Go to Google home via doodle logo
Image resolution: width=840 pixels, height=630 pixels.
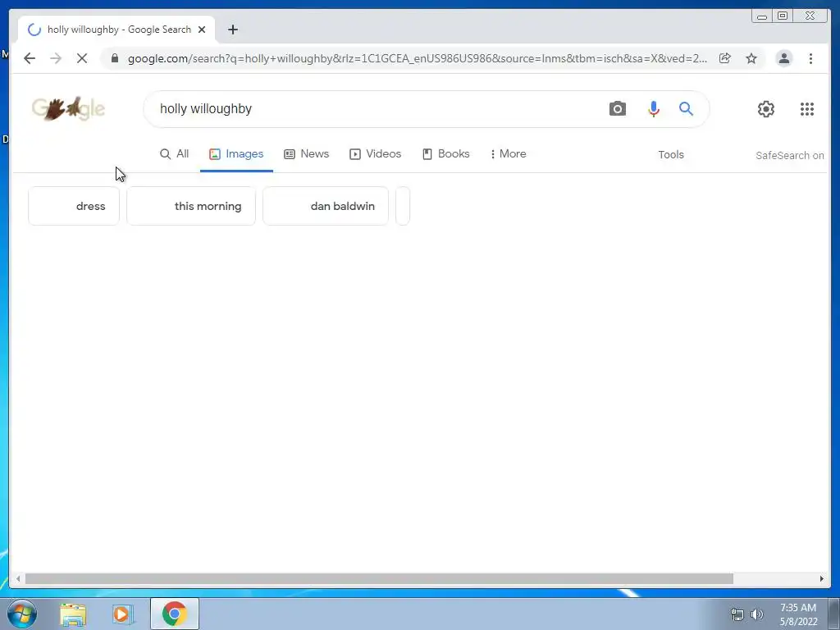coord(68,108)
